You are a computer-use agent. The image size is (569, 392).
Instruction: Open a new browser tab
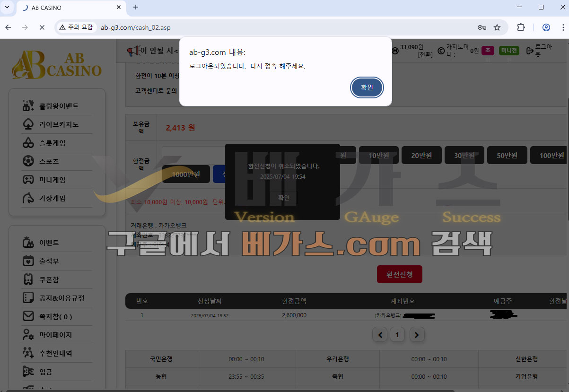136,7
